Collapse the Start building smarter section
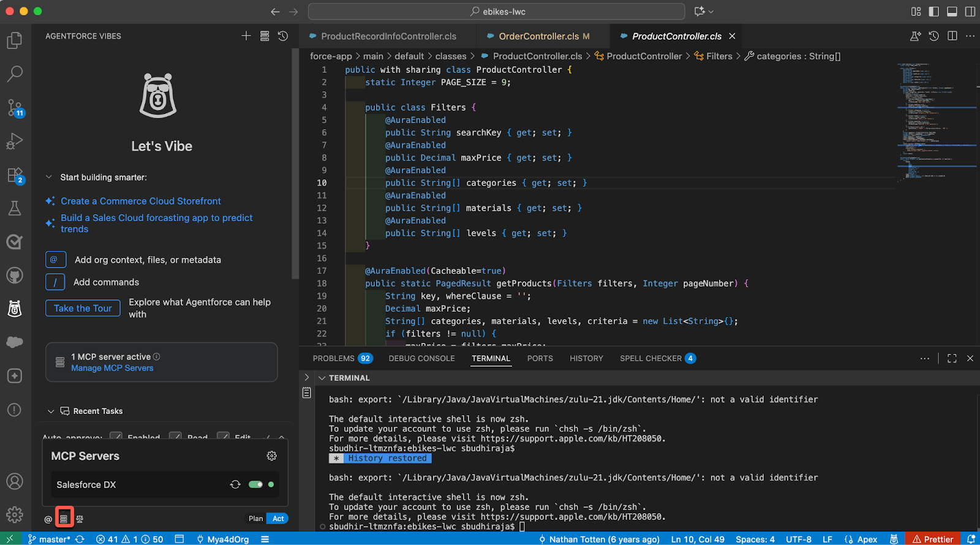980x545 pixels. pos(49,178)
